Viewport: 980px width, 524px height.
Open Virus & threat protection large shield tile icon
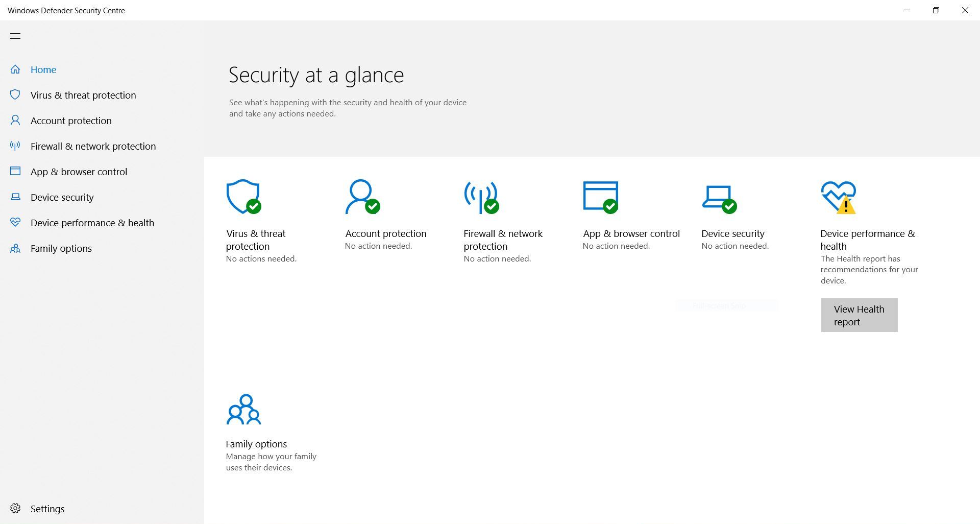[244, 197]
